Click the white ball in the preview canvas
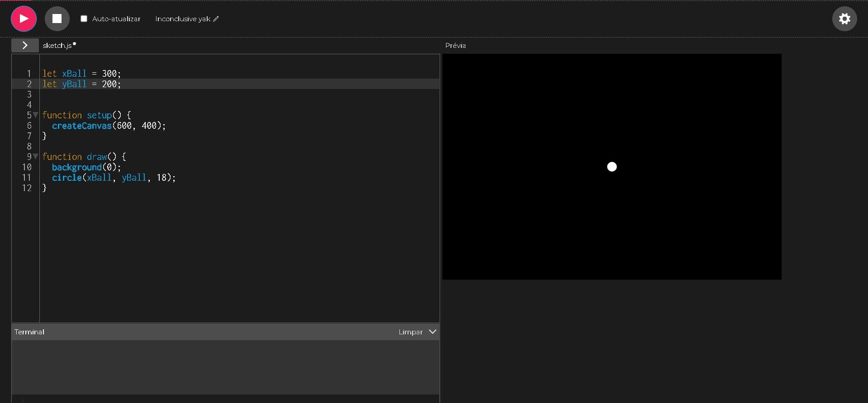The height and width of the screenshot is (403, 868). coord(612,167)
